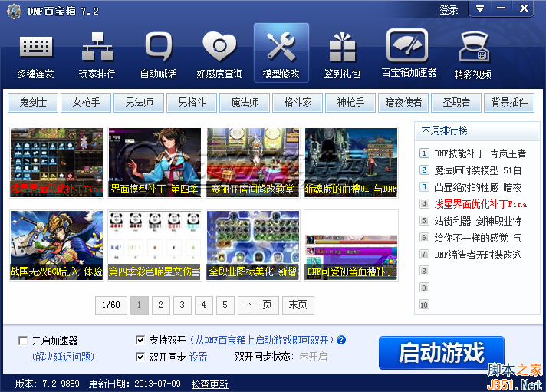546x392 pixels.
Task: Switch to the 鬼剑士 tab
Action: click(x=33, y=103)
